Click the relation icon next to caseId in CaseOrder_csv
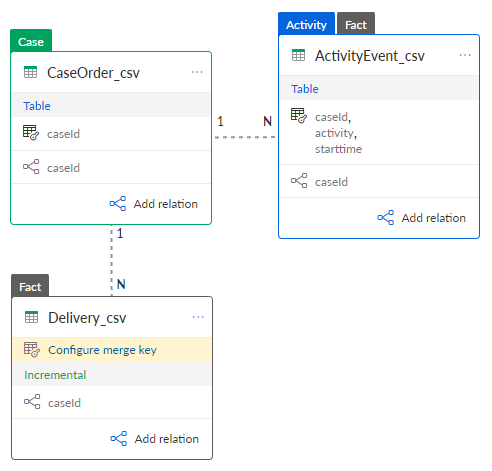This screenshot has width=492, height=471. [x=31, y=167]
